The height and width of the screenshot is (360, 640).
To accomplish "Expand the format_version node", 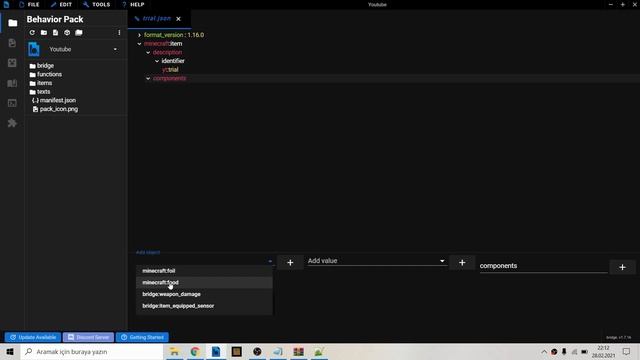I will (140, 35).
